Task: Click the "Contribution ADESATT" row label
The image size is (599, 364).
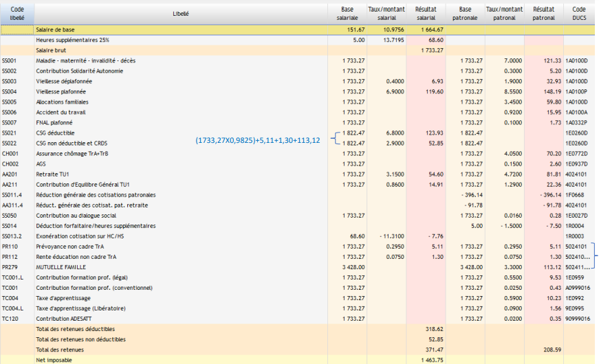Action: pos(65,318)
